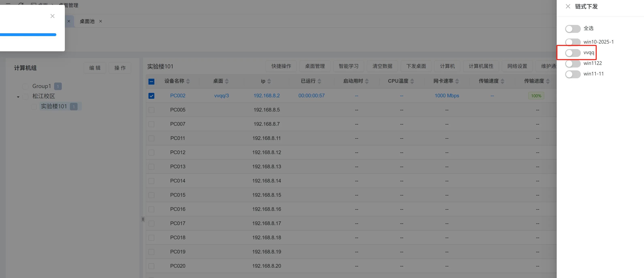
Task: Click the panel splitter drag handle
Action: [143, 219]
